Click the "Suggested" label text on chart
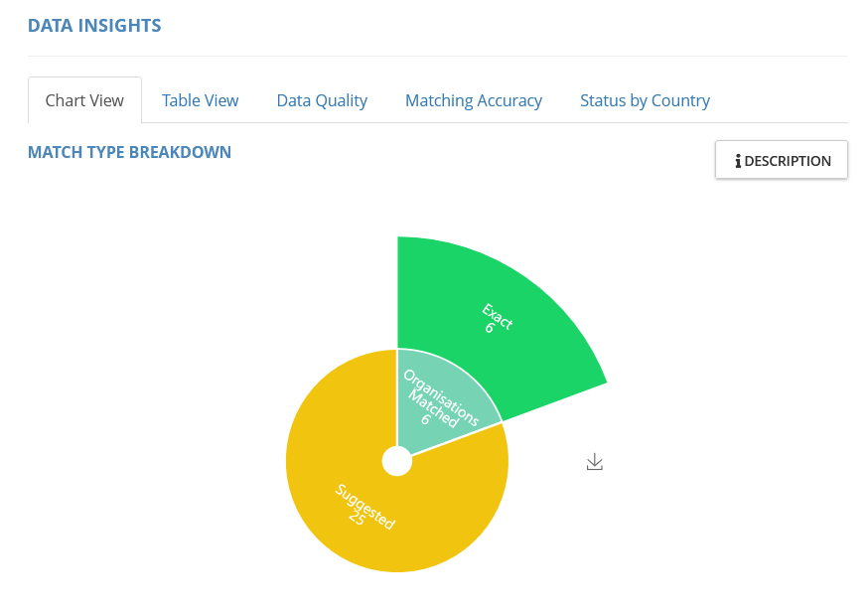868x613 pixels. [x=366, y=506]
